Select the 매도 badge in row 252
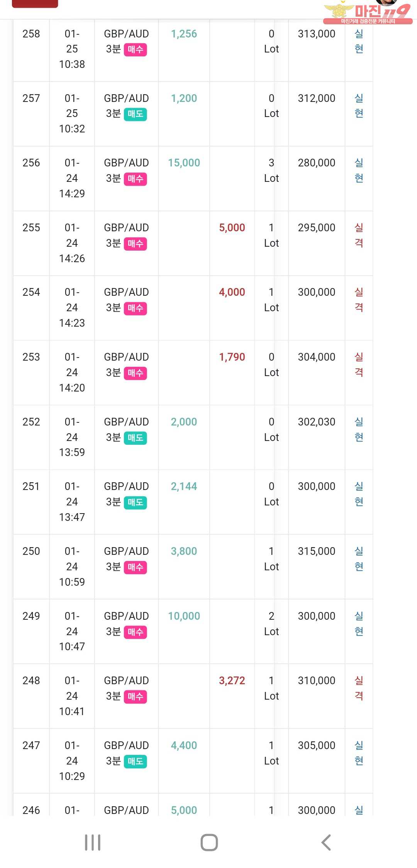The image size is (417, 868). (x=135, y=438)
